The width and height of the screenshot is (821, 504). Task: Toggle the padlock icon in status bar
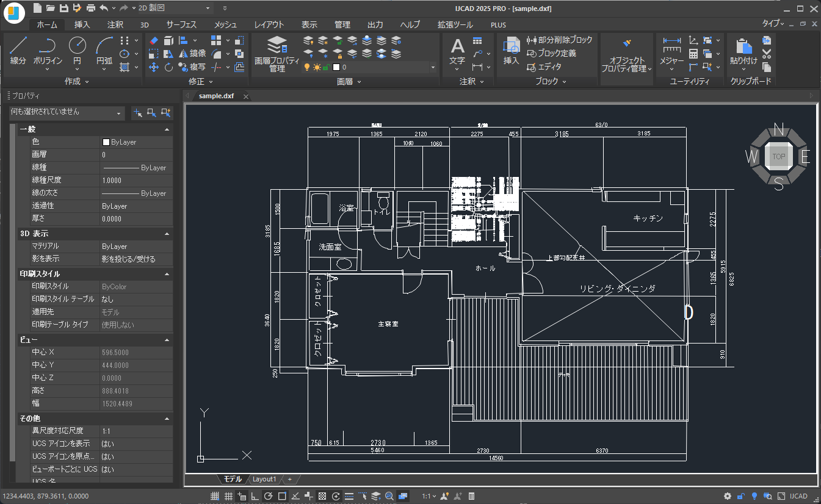coord(740,496)
